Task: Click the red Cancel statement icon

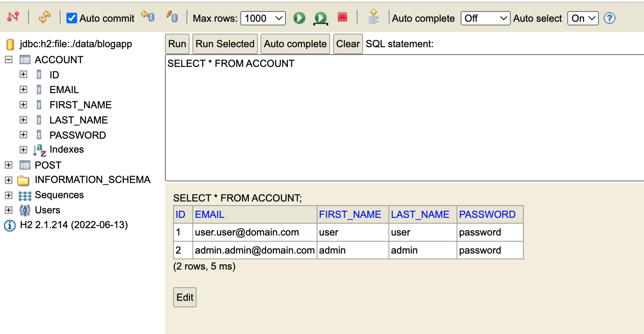Action: [343, 17]
